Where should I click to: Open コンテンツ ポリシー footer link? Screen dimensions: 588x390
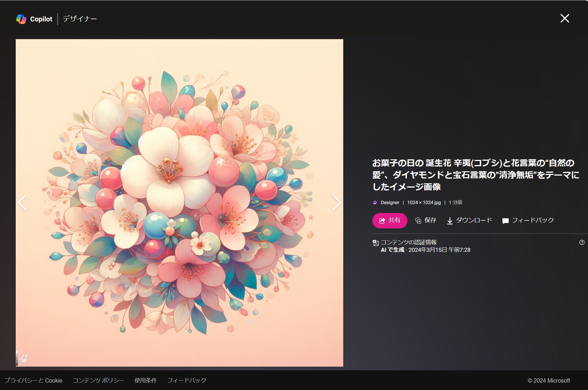tap(98, 380)
